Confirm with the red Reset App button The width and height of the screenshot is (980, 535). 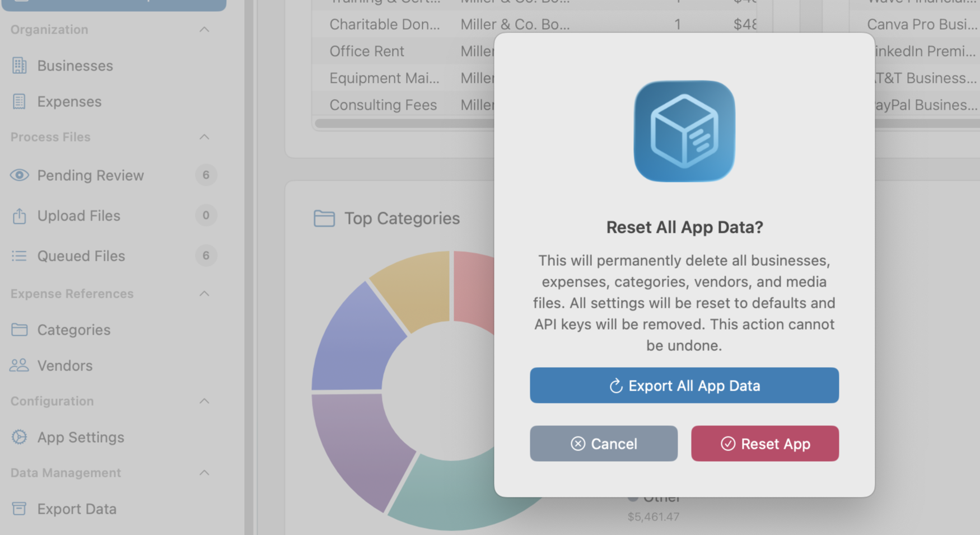[764, 444]
